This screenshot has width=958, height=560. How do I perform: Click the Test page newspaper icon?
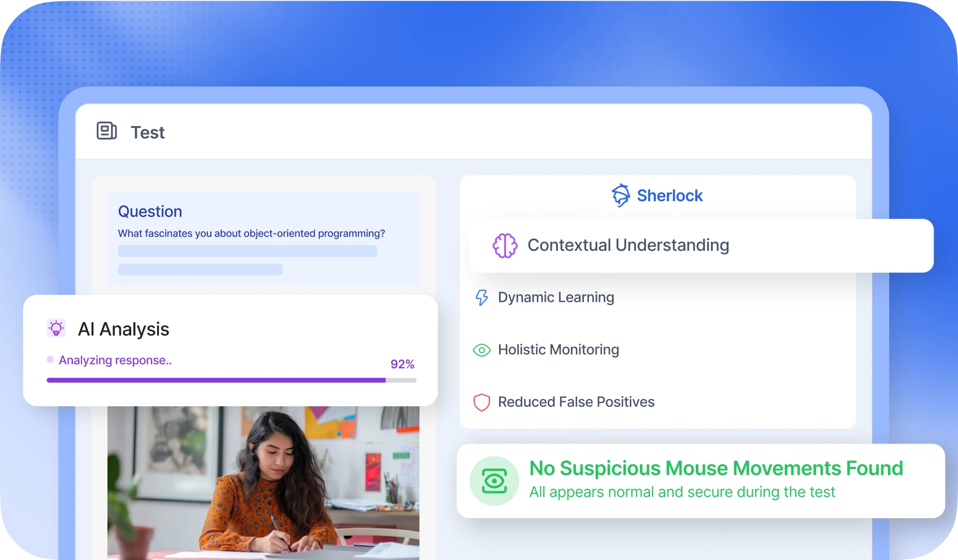(106, 131)
